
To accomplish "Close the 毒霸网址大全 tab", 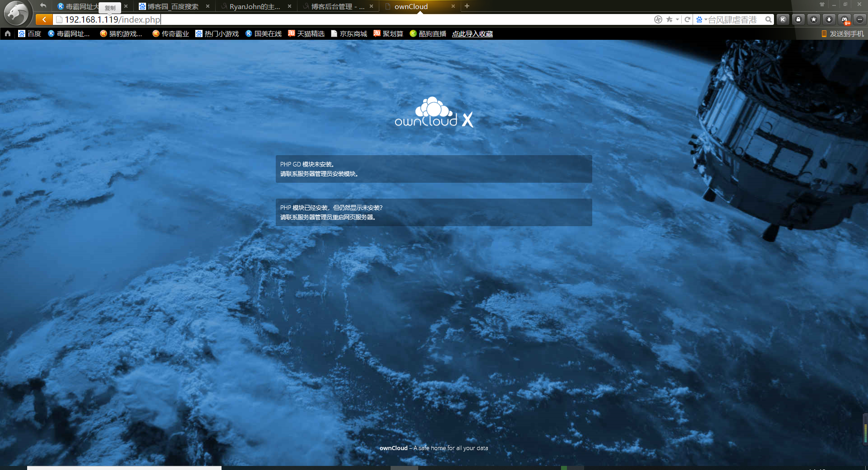I will point(126,6).
